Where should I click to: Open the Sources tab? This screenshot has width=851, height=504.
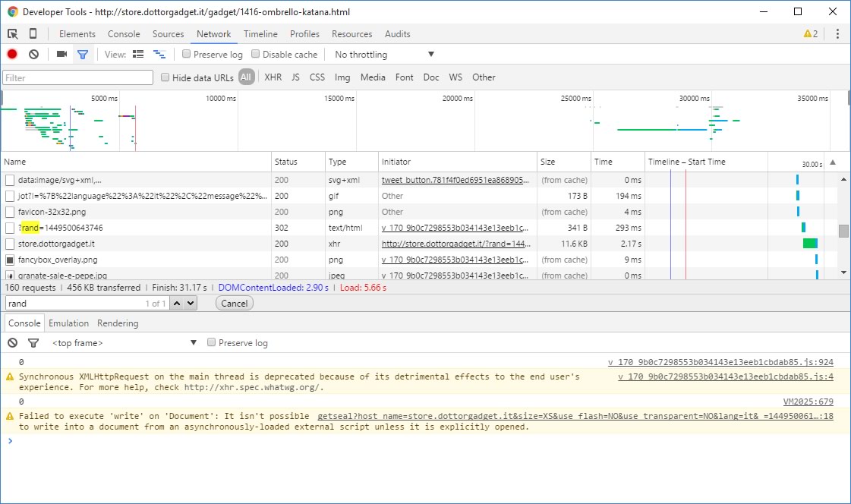click(x=169, y=33)
